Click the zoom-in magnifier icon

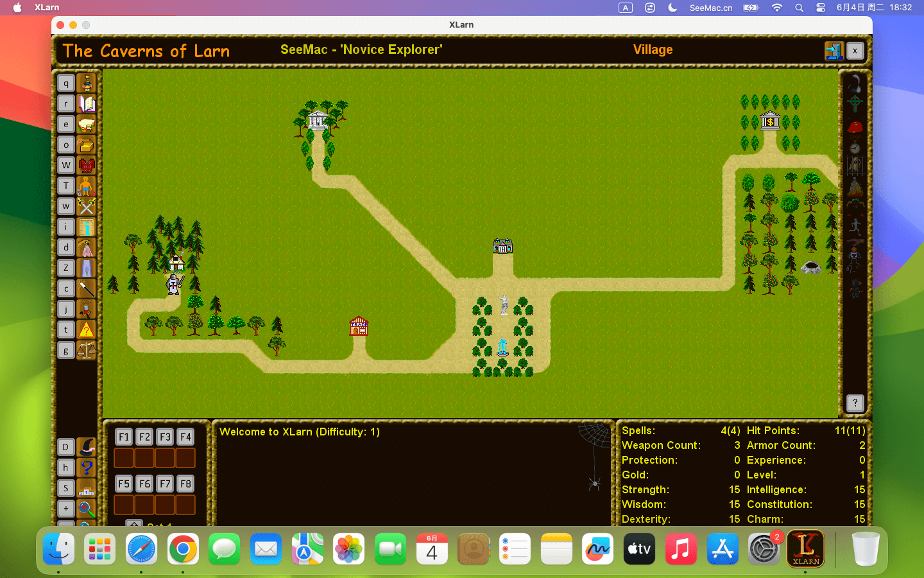click(87, 509)
